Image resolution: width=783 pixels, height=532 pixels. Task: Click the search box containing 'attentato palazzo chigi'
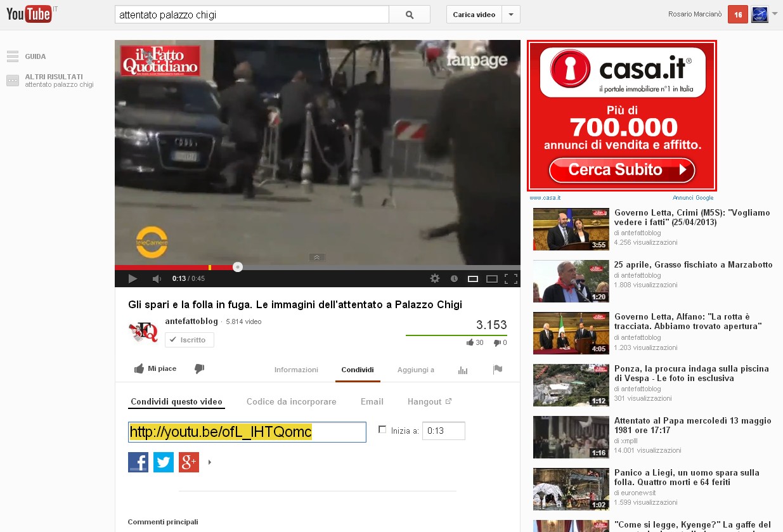252,15
